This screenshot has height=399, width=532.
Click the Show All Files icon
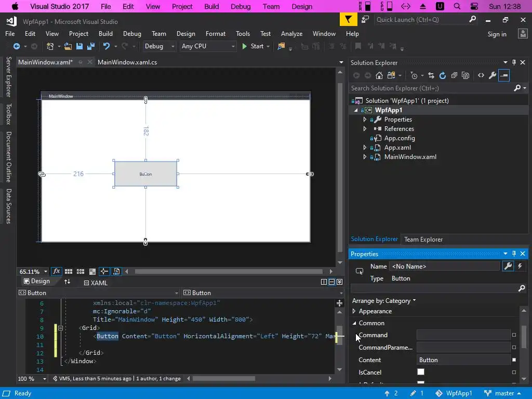[x=465, y=75]
